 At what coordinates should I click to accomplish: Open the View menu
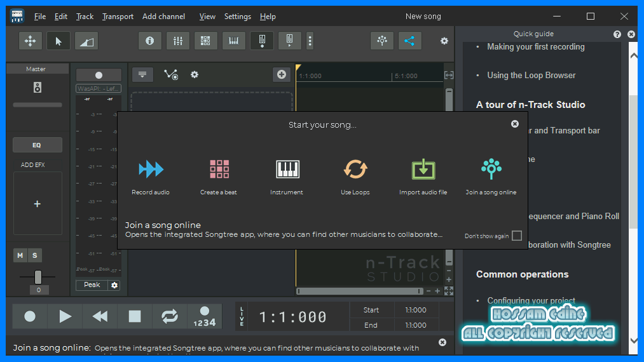pyautogui.click(x=207, y=17)
